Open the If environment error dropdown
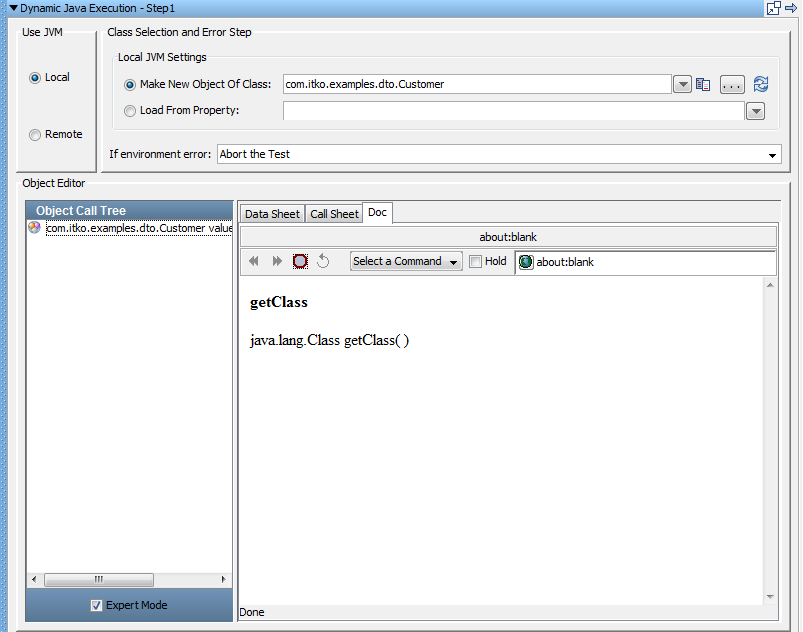803x632 pixels. tap(499, 154)
